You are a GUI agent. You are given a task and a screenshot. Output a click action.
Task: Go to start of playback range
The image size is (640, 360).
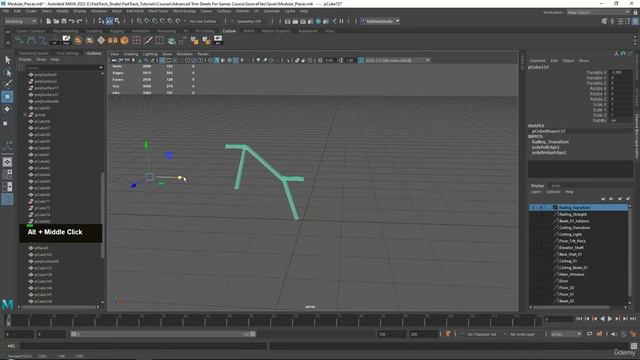point(579,319)
